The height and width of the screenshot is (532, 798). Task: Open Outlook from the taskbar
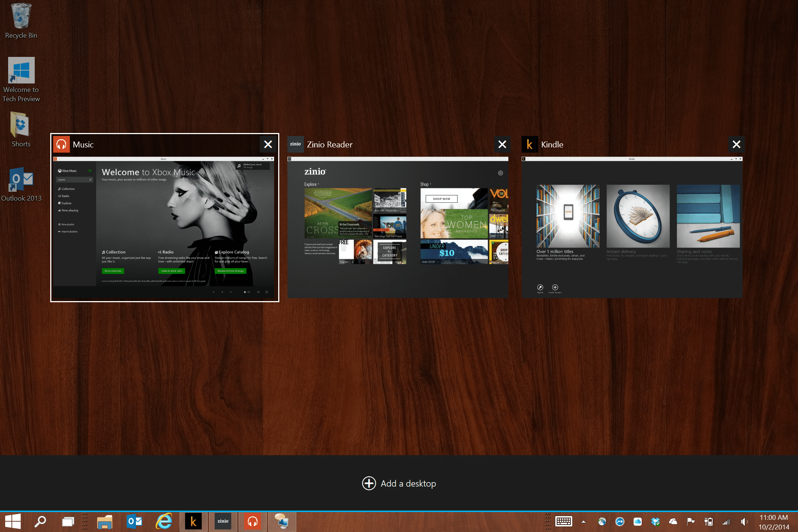pyautogui.click(x=134, y=522)
